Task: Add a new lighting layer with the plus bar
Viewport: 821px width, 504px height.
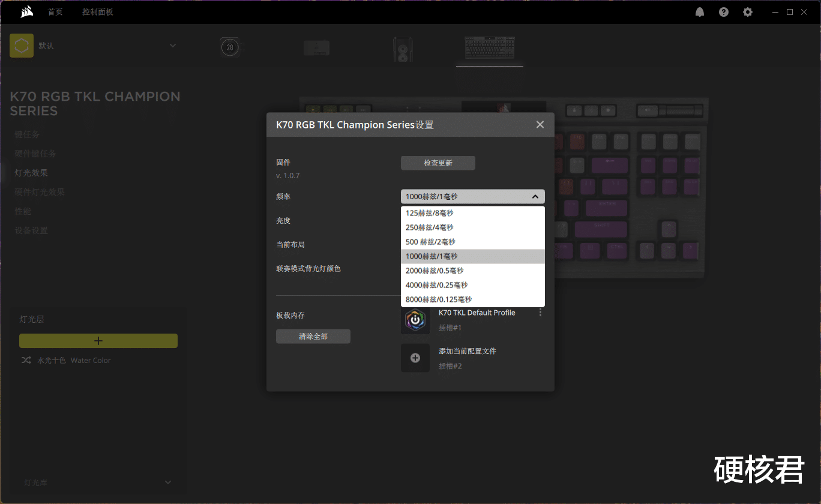Action: click(98, 340)
